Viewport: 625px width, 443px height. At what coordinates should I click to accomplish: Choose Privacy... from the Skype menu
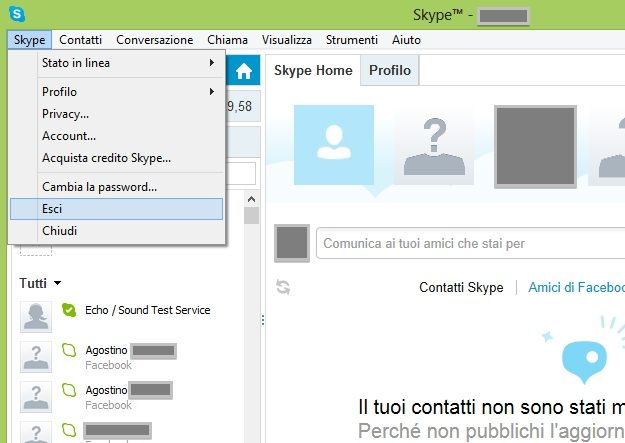pos(117,114)
